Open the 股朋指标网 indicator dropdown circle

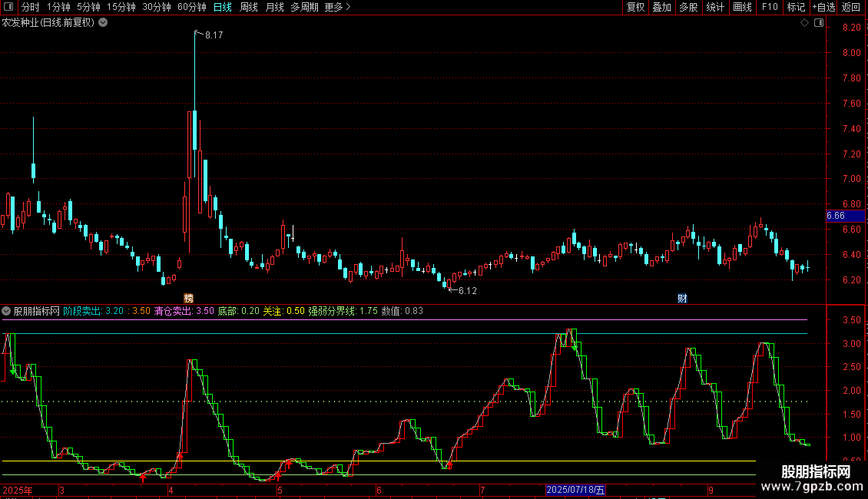6,311
